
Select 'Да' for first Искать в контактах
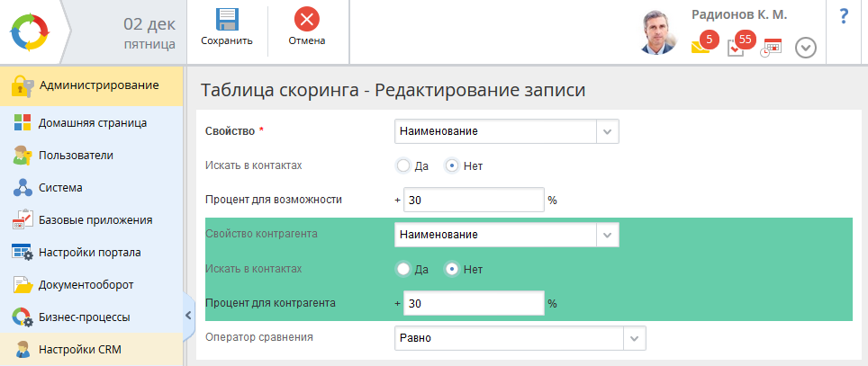click(x=403, y=165)
